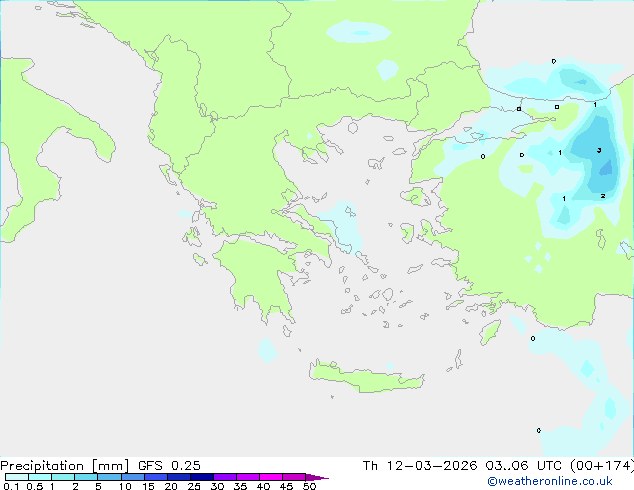Select the 1–2 mm legend swatch
The height and width of the screenshot is (490, 634).
[x=63, y=477]
